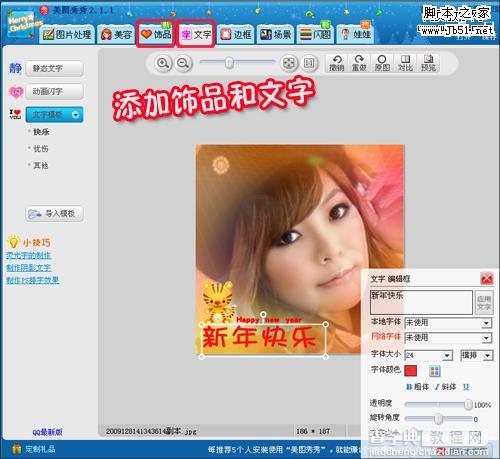500x459 pixels.
Task: Switch to the 文字 tab
Action: coord(196,34)
